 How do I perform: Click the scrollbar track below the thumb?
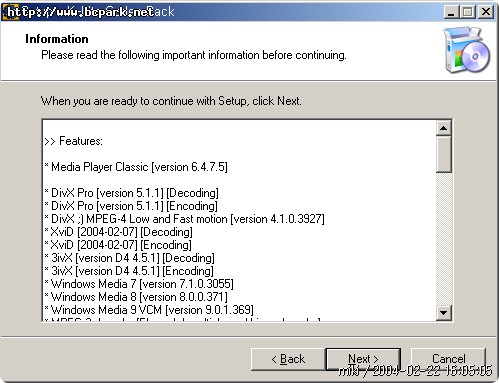click(x=444, y=239)
